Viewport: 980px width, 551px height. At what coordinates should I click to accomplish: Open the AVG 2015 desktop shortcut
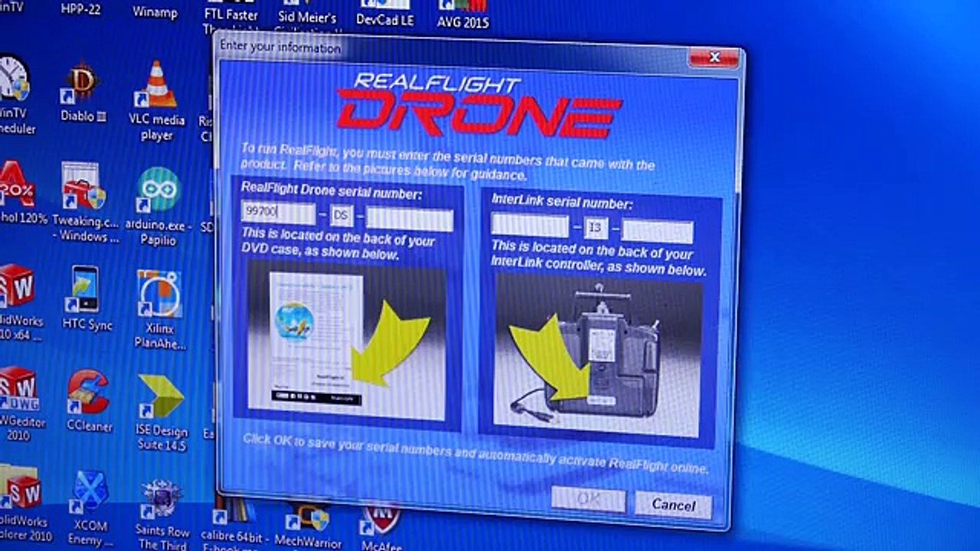[x=463, y=15]
